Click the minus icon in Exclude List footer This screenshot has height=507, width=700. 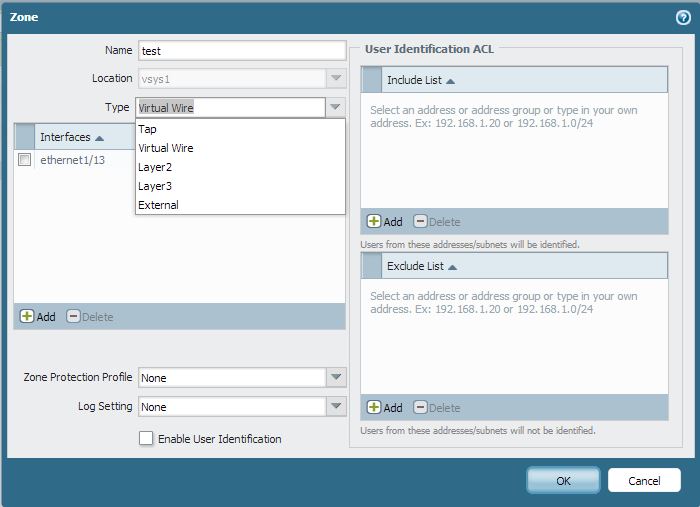click(x=420, y=407)
